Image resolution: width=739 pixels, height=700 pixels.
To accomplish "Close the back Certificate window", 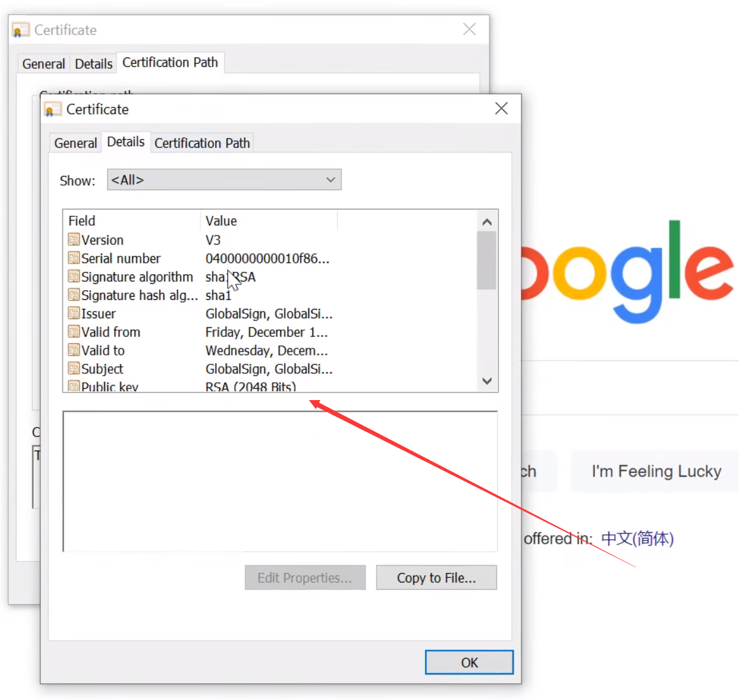I will [x=470, y=29].
